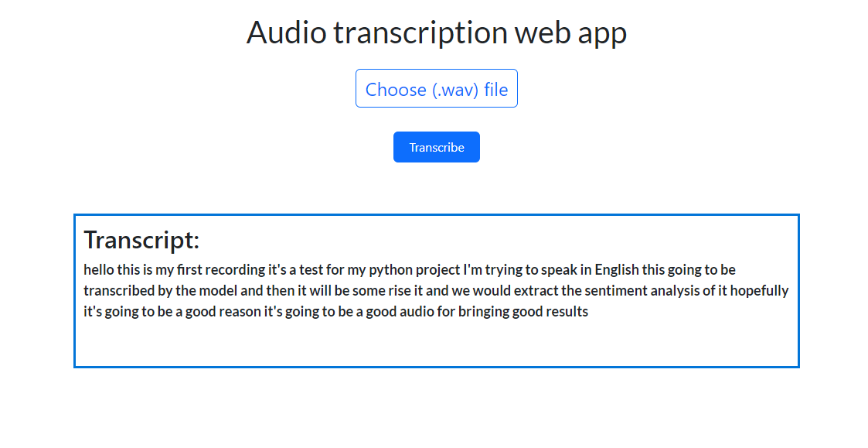Click the Transcript: label
This screenshot has height=448, width=868.
pos(141,240)
